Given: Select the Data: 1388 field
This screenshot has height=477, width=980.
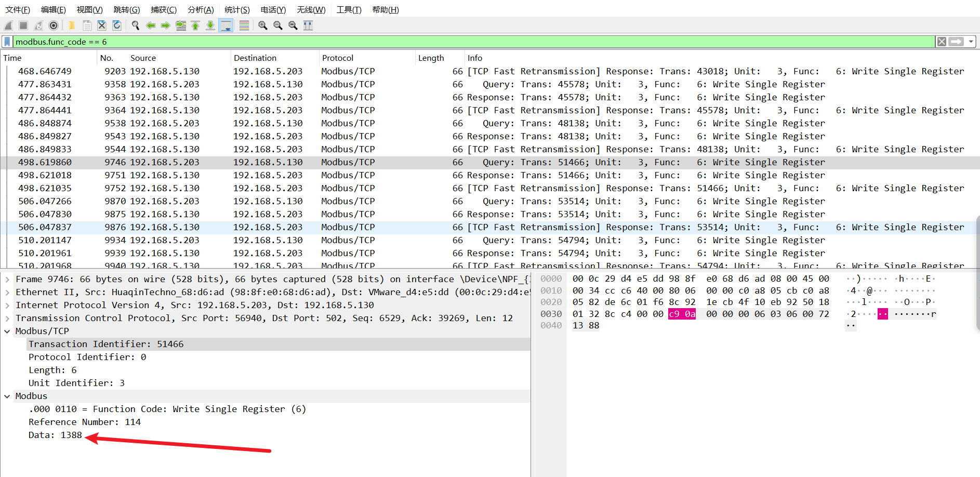Looking at the screenshot, I should (x=279, y=435).
